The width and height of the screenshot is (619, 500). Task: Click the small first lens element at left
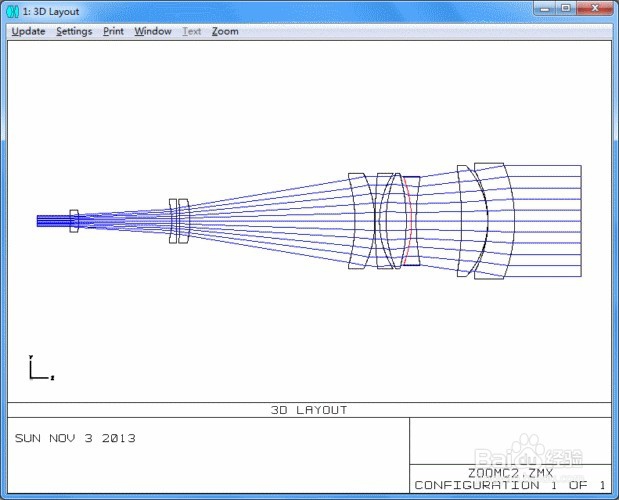74,221
